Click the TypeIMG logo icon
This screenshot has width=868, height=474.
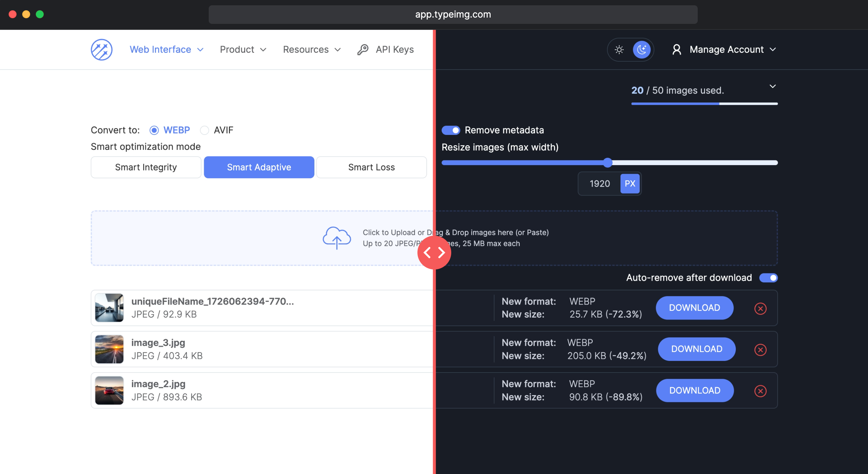pos(101,50)
